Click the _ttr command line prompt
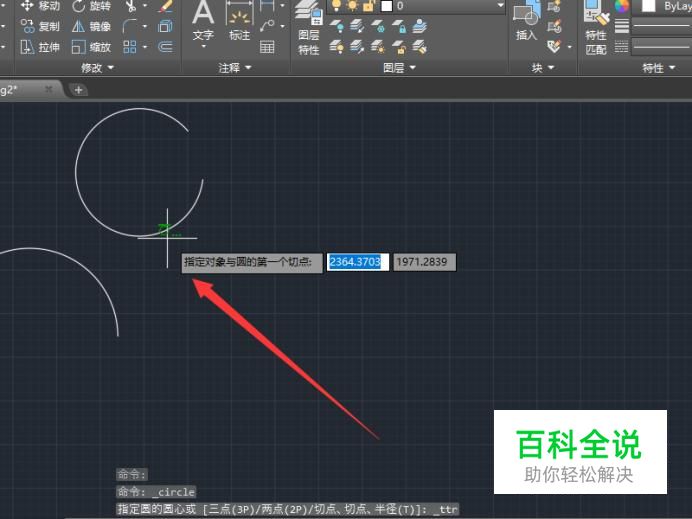This screenshot has height=519, width=692. point(287,509)
